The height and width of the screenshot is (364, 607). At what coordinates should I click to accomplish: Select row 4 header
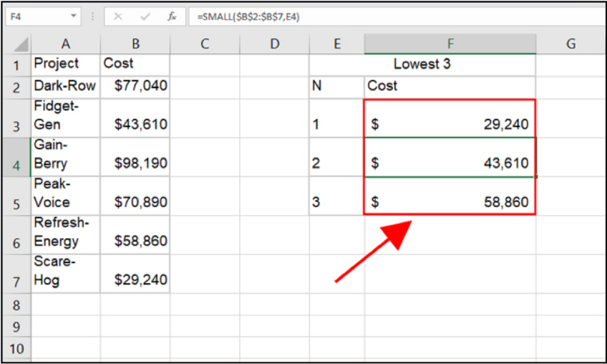click(x=17, y=158)
